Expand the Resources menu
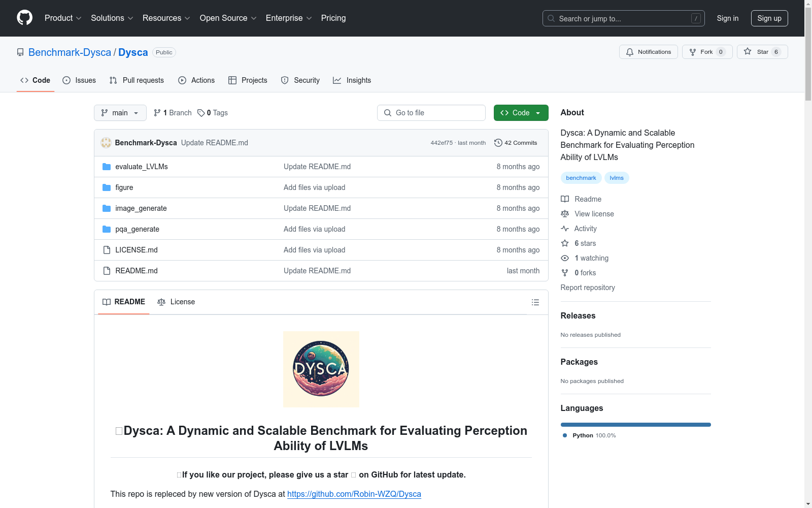Screen dimensions: 812x508 [166, 18]
